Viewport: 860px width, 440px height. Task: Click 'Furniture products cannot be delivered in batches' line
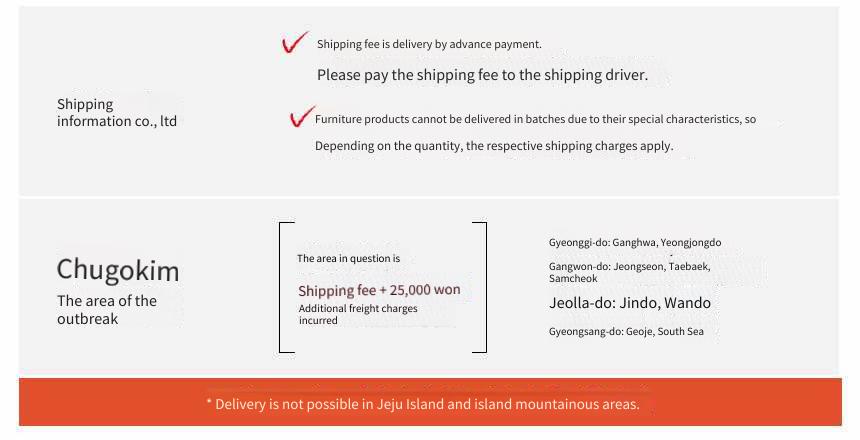(x=535, y=119)
